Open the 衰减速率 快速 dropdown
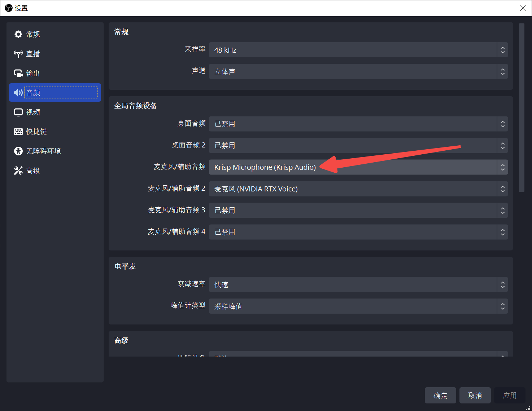The image size is (532, 411). pyautogui.click(x=358, y=284)
